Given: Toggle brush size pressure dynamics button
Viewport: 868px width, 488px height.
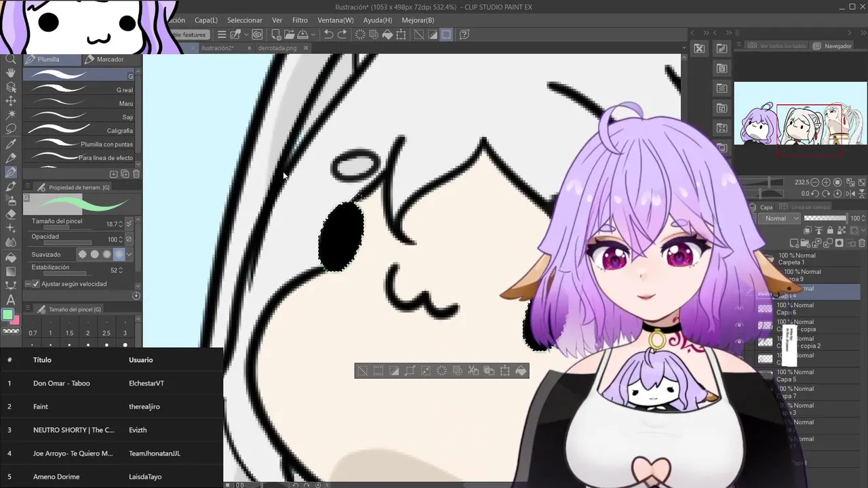Looking at the screenshot, I should pyautogui.click(x=129, y=224).
